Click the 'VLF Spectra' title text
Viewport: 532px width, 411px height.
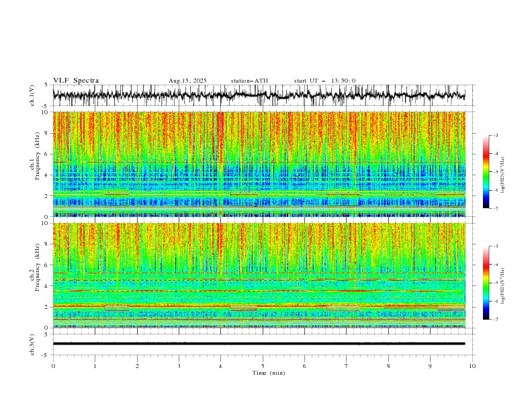(x=76, y=81)
